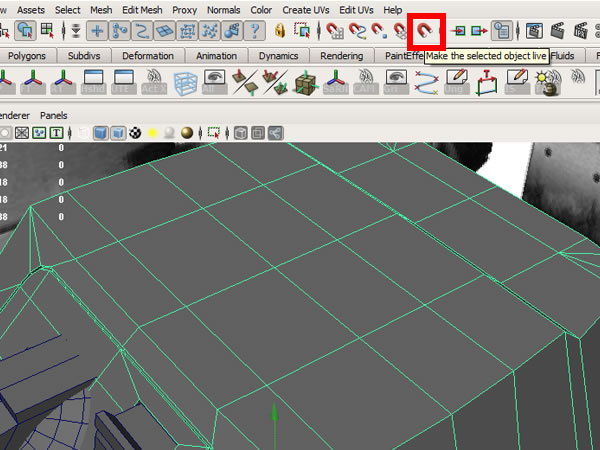Select the handles plus selection mask icon
600x450 pixels.
[x=97, y=31]
